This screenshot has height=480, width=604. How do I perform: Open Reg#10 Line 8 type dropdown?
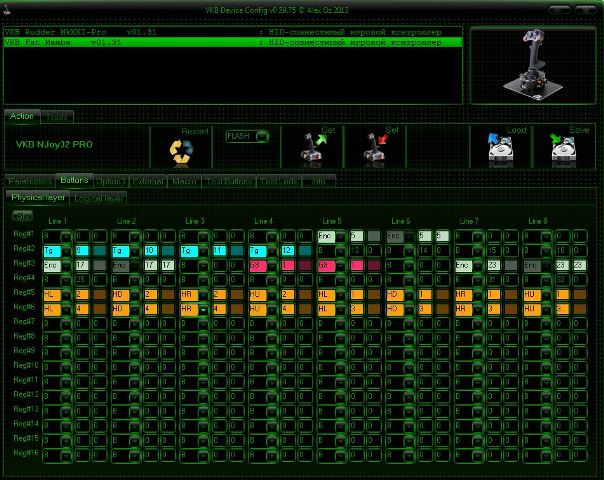(x=546, y=368)
